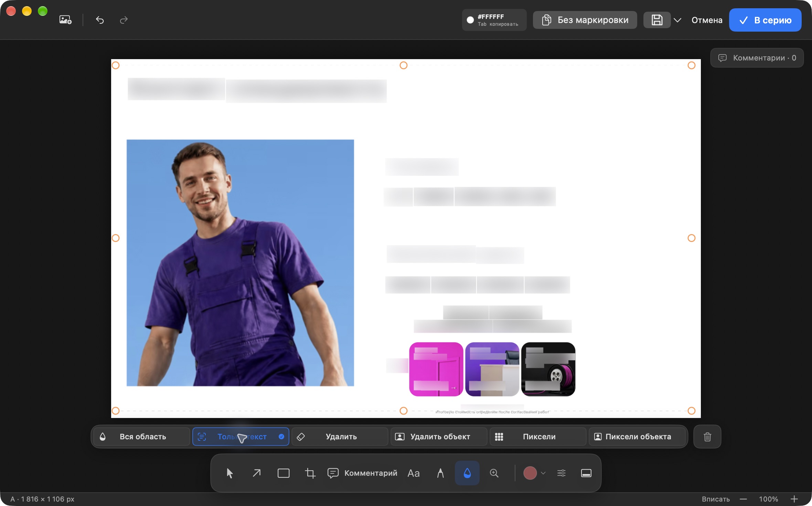
Task: Choose the Пиксели объекта mode
Action: click(x=637, y=437)
